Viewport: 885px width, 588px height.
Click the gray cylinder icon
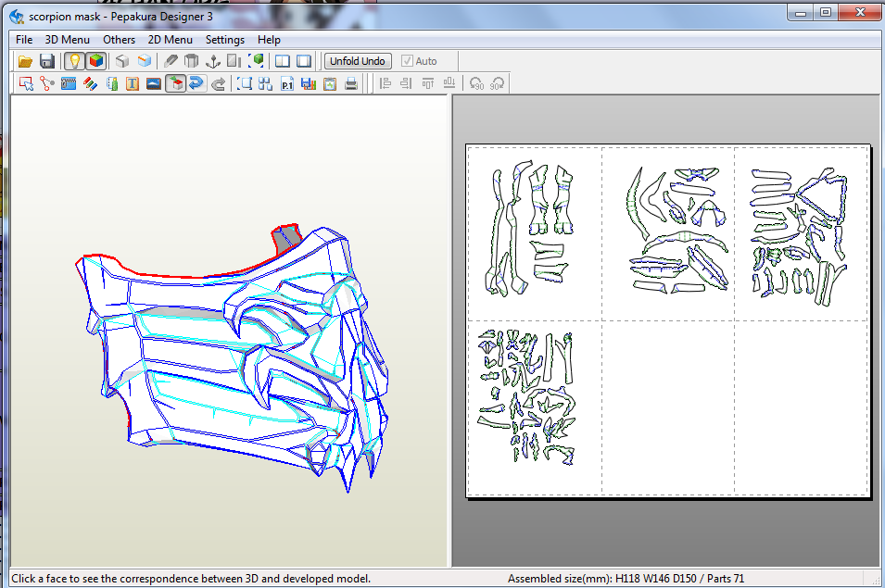[x=192, y=61]
